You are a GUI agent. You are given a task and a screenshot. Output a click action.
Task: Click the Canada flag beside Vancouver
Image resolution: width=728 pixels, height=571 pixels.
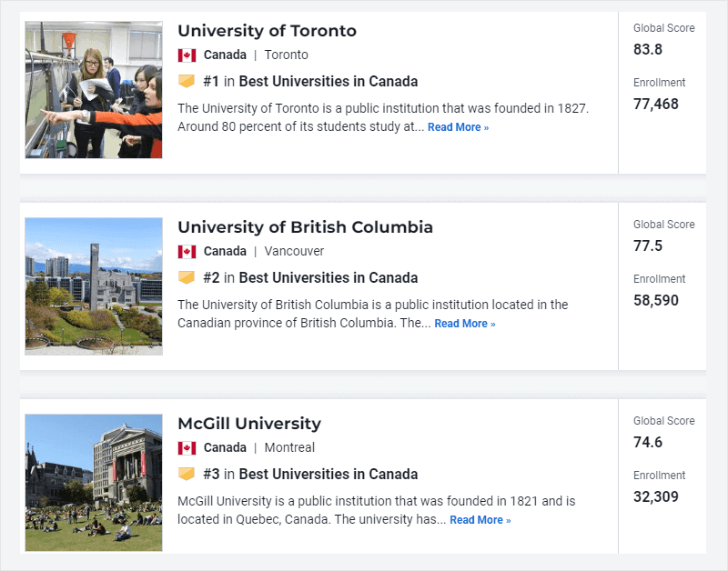coord(187,252)
